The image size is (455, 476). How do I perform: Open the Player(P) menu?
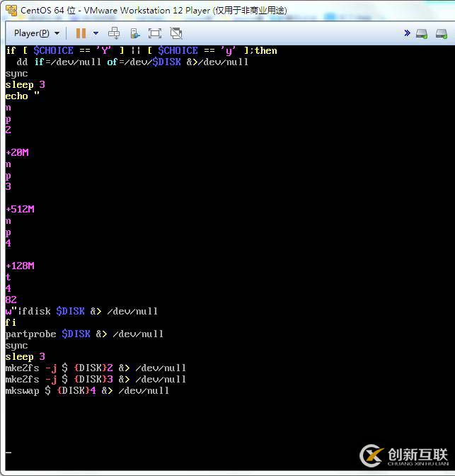coord(36,33)
